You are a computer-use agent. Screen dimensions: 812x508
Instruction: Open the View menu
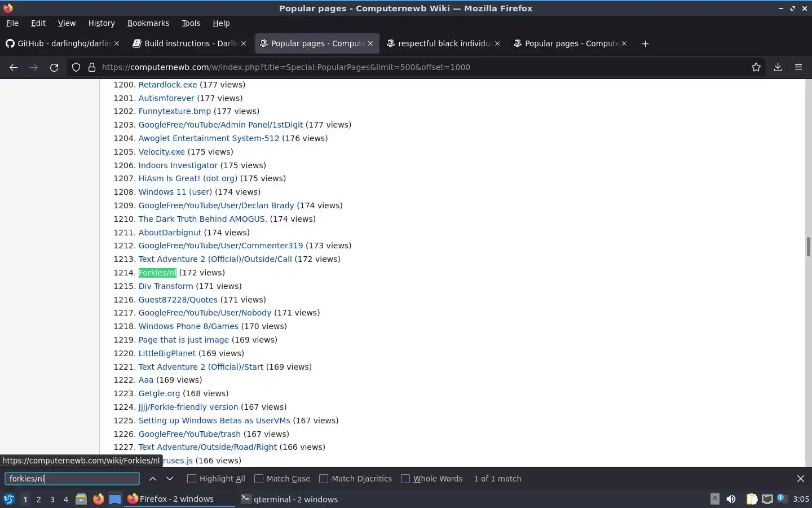(x=67, y=23)
